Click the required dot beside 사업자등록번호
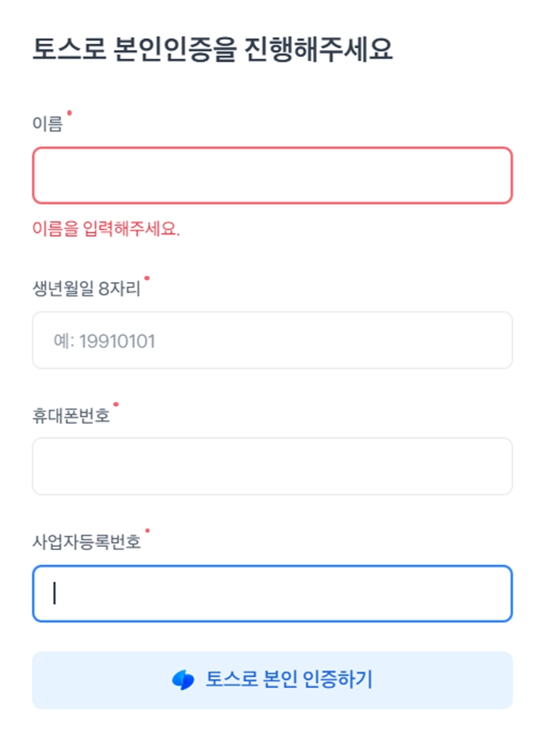Image resolution: width=560 pixels, height=737 pixels. [x=147, y=531]
